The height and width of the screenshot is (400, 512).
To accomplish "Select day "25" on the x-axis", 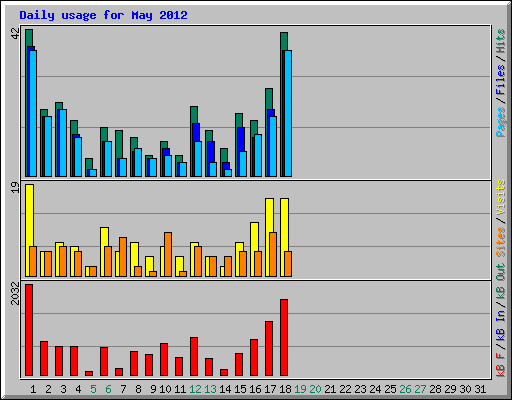I will 390,389.
